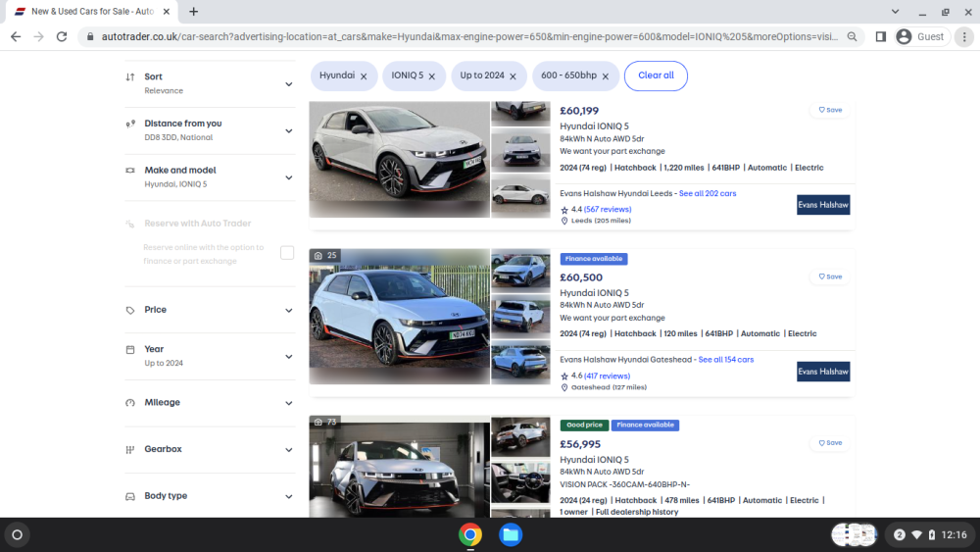Click Evans Halshaw logo for Leeds dealer
The image size is (980, 552).
click(x=823, y=205)
